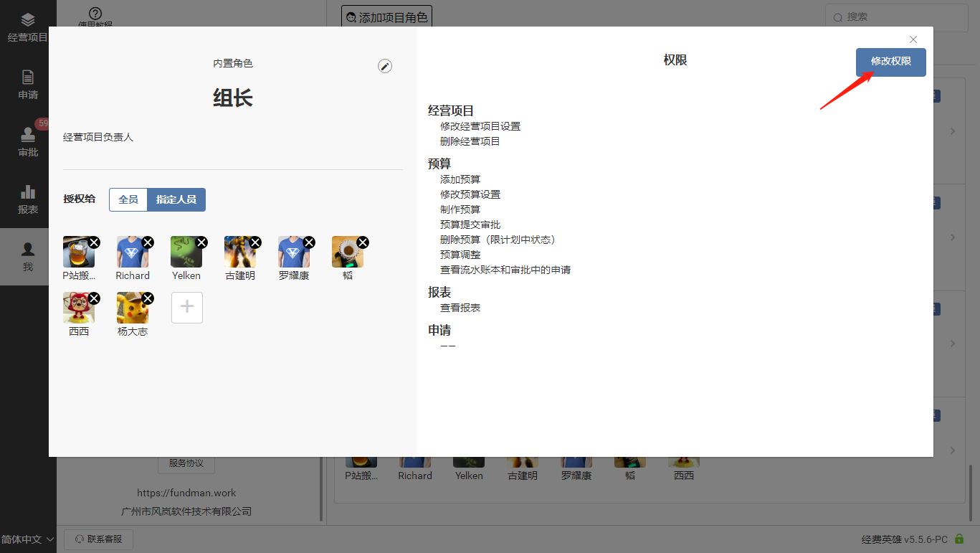This screenshot has height=553, width=980.
Task: Expand the first role row chevron
Action: click(x=953, y=131)
